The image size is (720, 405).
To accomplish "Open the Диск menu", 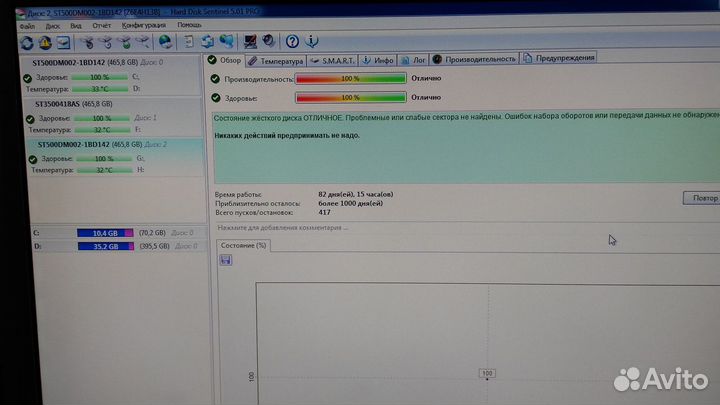I will 52,26.
